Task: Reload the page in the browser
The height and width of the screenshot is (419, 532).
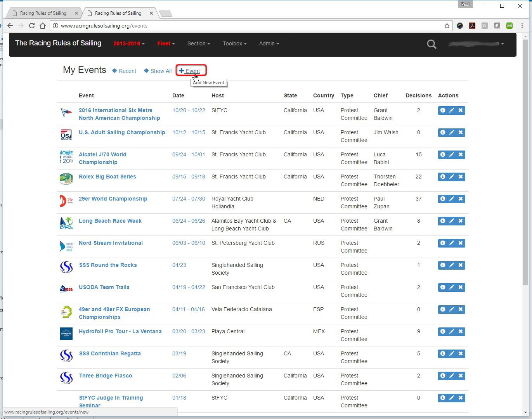Action: [32, 26]
